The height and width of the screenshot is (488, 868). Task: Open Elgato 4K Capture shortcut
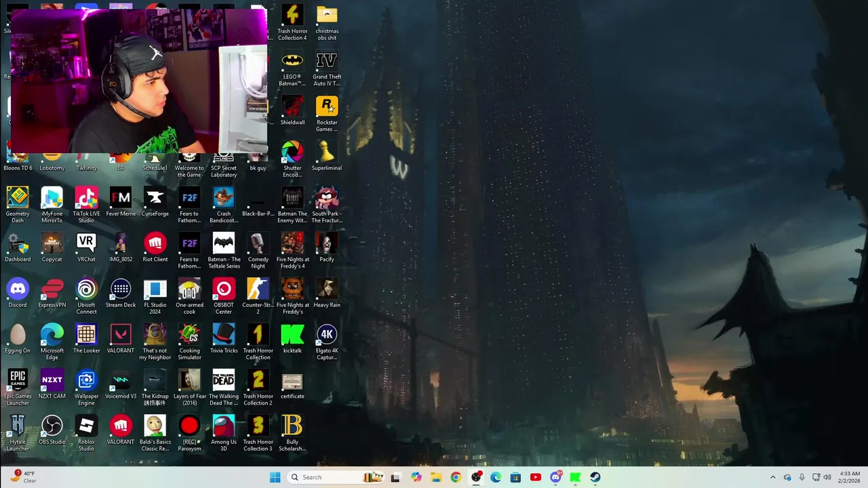click(x=327, y=342)
